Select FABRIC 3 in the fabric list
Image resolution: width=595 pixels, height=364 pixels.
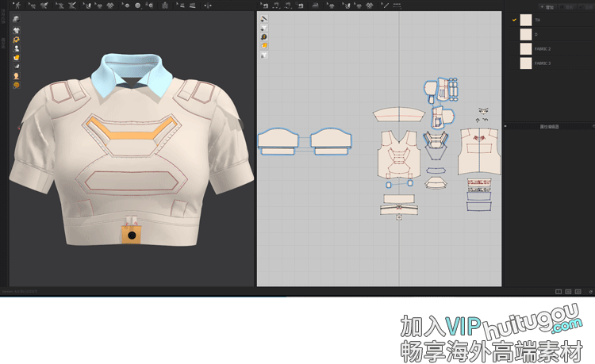(542, 63)
